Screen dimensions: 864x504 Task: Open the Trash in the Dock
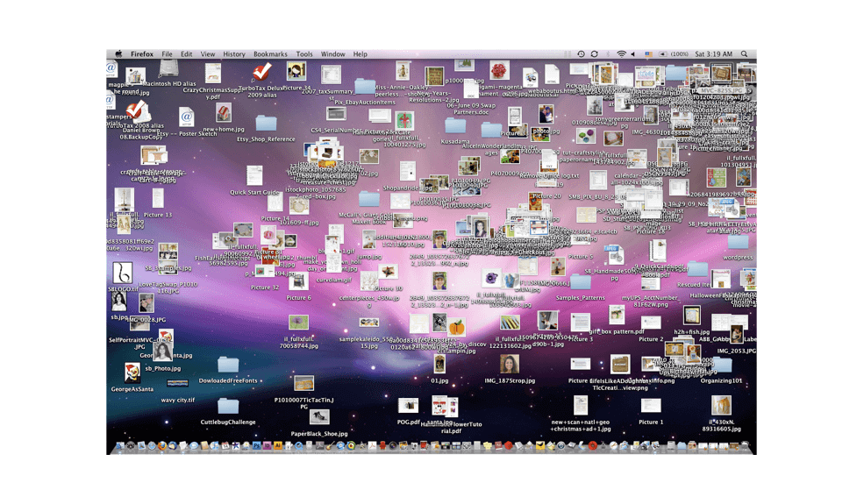tap(745, 445)
